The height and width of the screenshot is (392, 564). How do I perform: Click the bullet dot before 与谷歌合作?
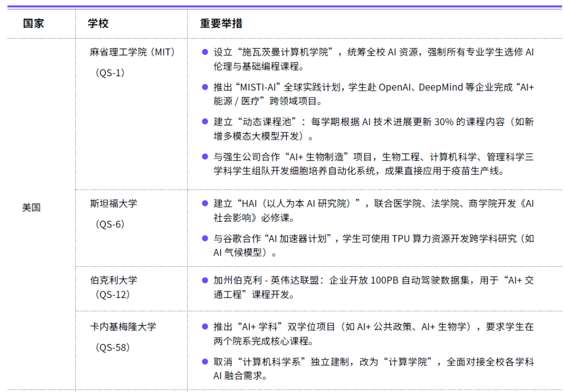(x=205, y=239)
